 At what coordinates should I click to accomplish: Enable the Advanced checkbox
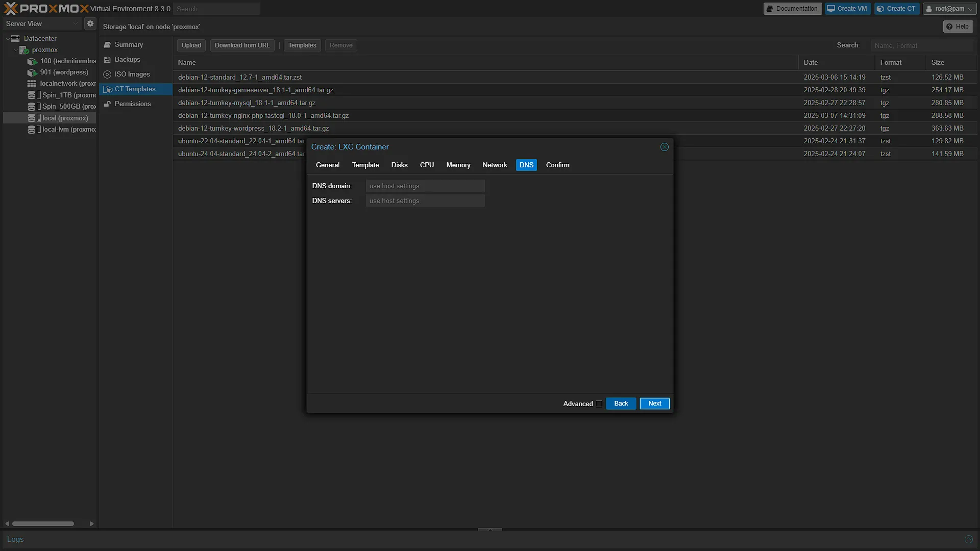(599, 404)
